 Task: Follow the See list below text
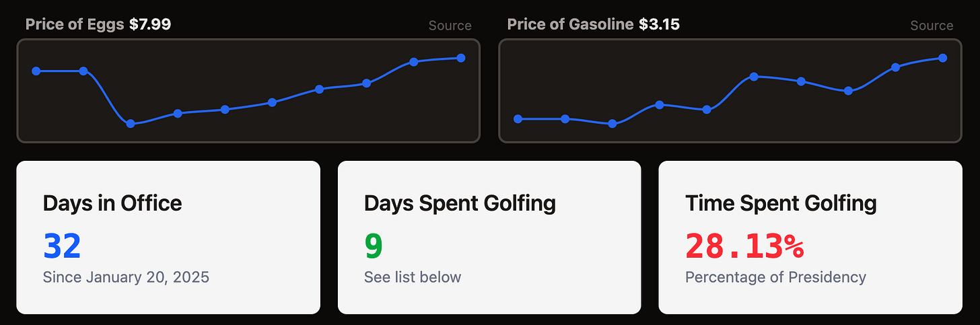(413, 277)
